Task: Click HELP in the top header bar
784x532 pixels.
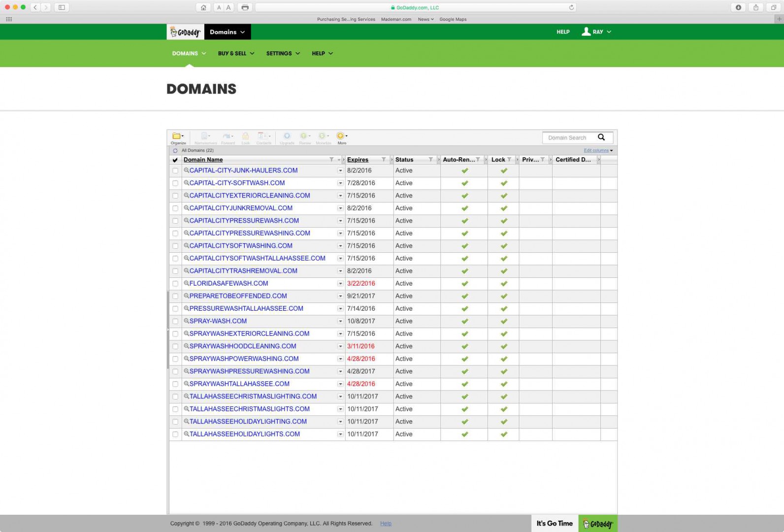Action: [x=563, y=32]
